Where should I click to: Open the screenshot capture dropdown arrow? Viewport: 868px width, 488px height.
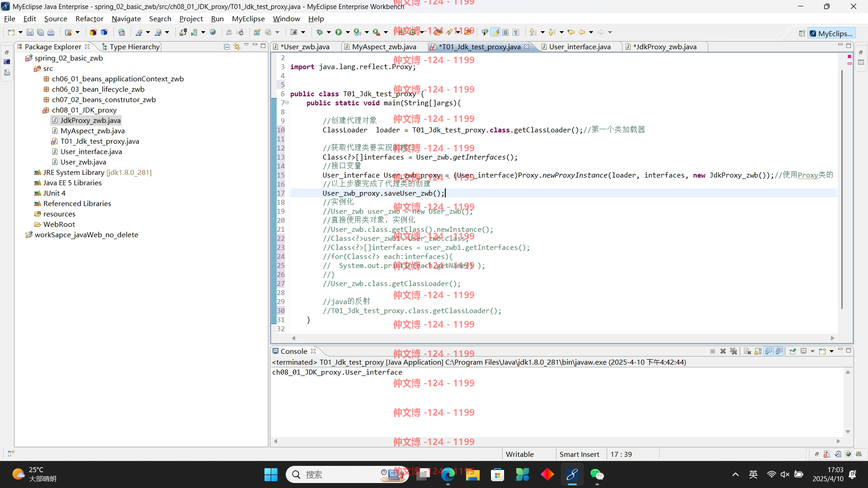click(x=303, y=32)
